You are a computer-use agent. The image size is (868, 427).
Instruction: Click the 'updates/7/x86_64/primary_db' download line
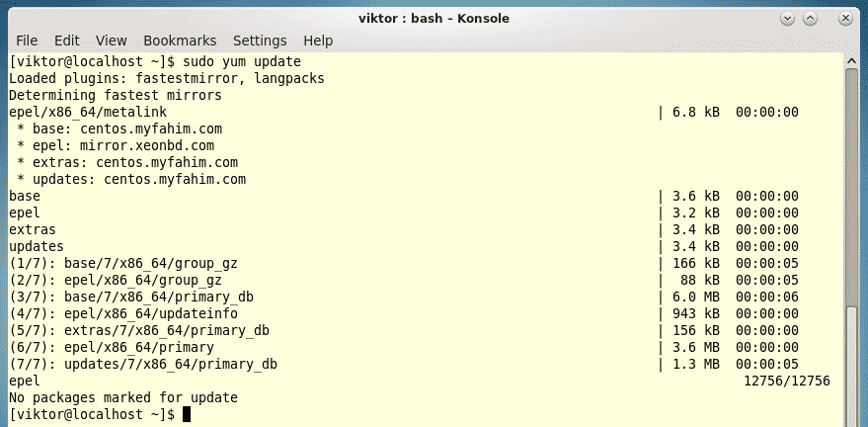click(143, 364)
